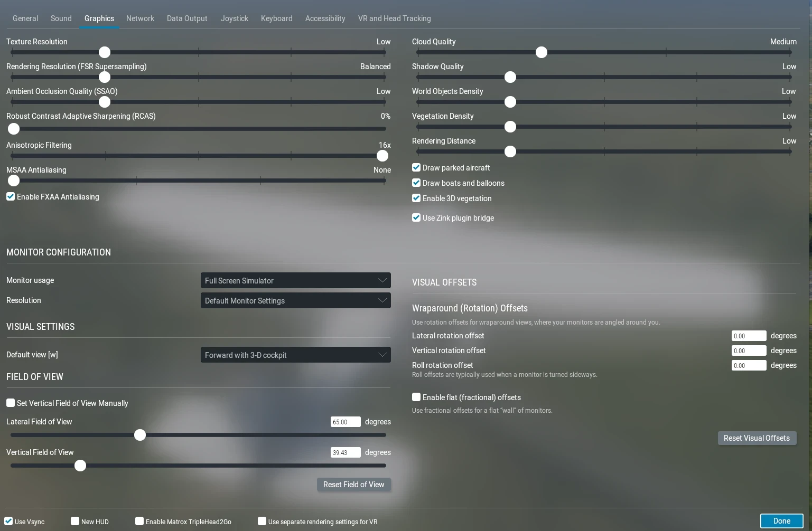The image size is (812, 531).
Task: Click Reset Visual Offsets button
Action: (757, 438)
